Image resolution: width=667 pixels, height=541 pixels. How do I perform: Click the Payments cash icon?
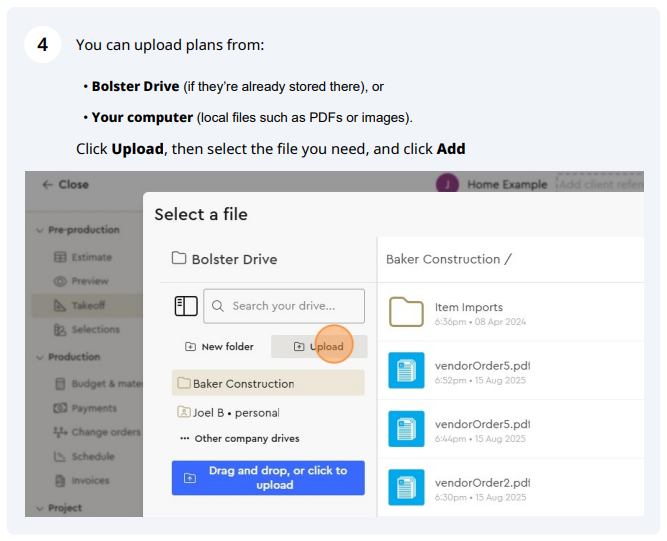pyautogui.click(x=60, y=408)
